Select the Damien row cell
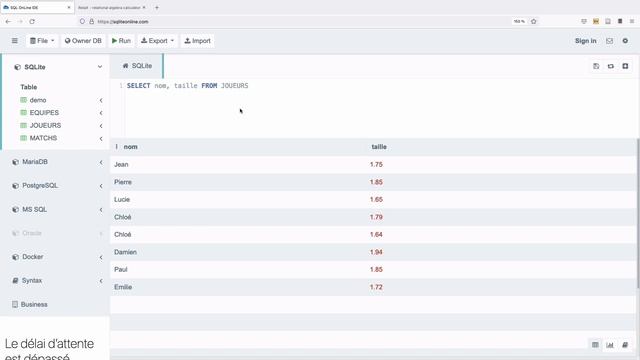This screenshot has height=360, width=640. click(x=125, y=252)
